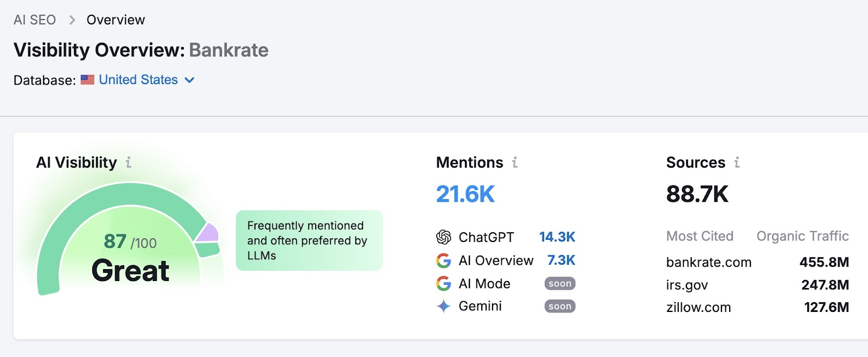Open the United States database dropdown
Screen dimensions: 868x357
tap(138, 80)
